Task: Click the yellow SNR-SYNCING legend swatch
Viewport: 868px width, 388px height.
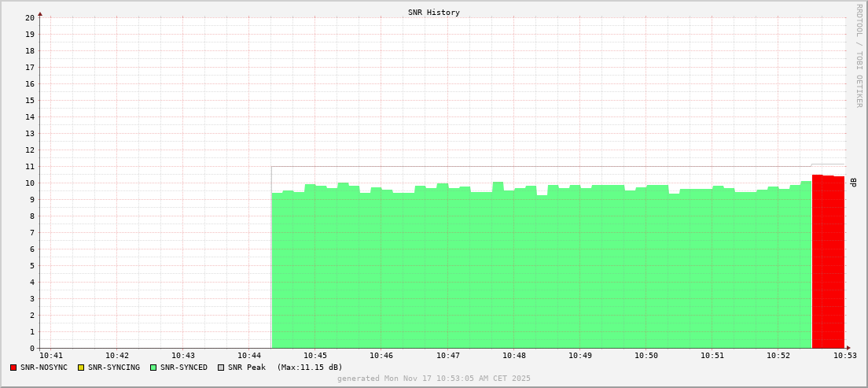Action: [x=80, y=368]
